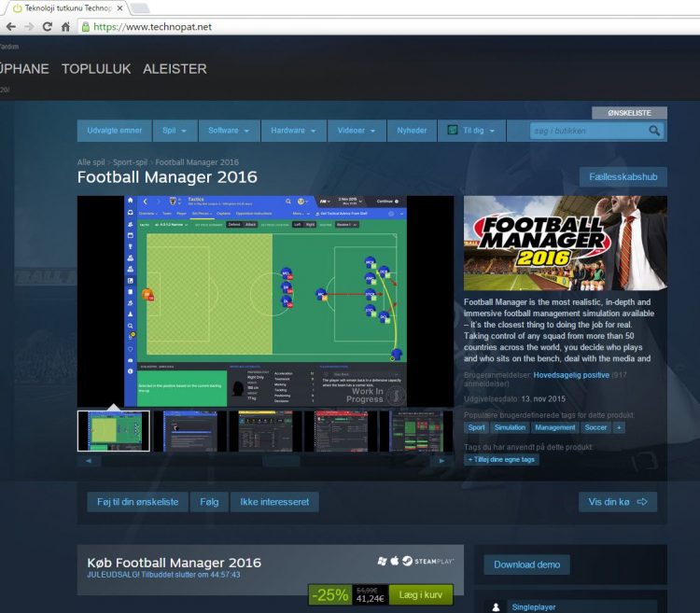Click the main tactics screenshot

click(266, 301)
